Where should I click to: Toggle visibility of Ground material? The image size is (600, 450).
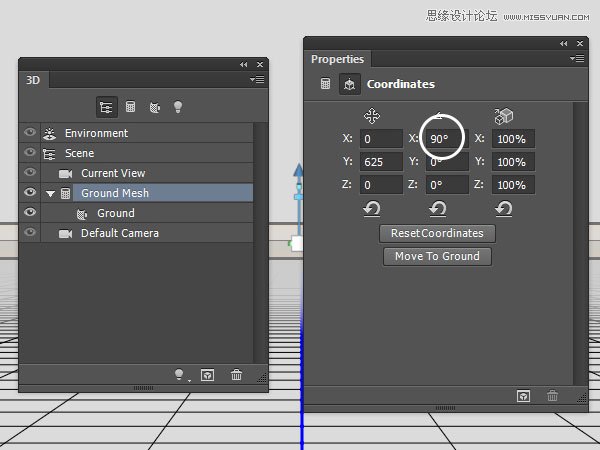point(30,213)
